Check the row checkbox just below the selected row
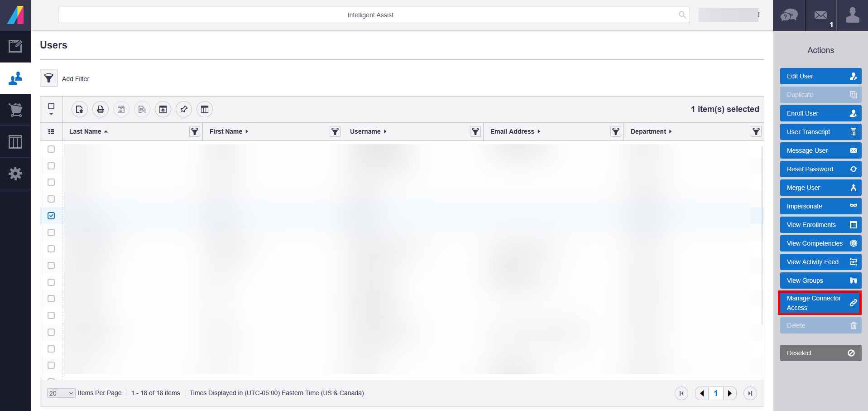Viewport: 868px width, 411px height. tap(51, 232)
